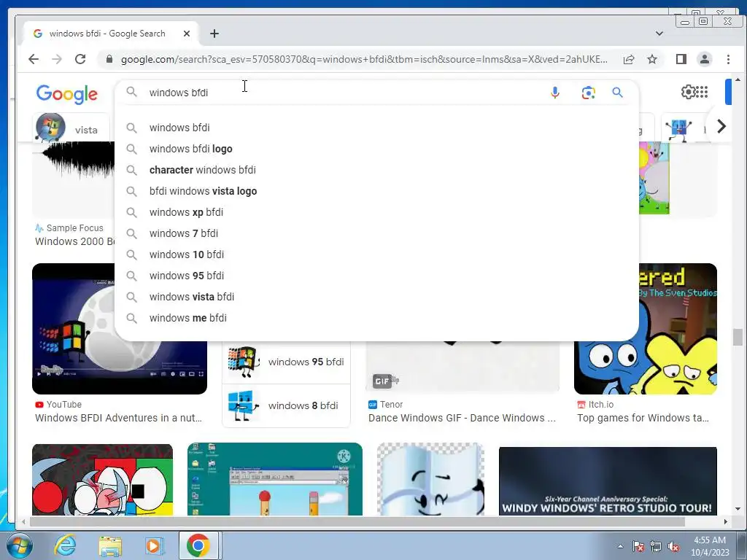Reload the current page
The image size is (747, 560).
click(80, 59)
